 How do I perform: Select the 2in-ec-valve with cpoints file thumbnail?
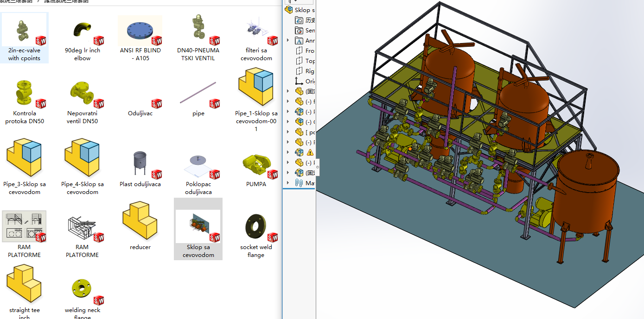(x=24, y=30)
